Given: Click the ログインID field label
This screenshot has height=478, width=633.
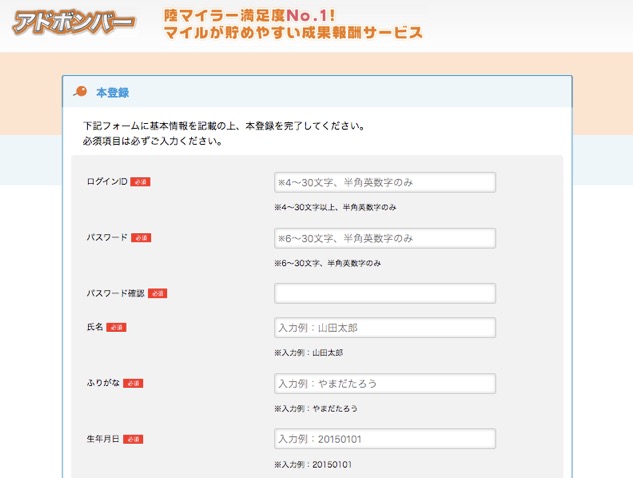Looking at the screenshot, I should pos(107,182).
